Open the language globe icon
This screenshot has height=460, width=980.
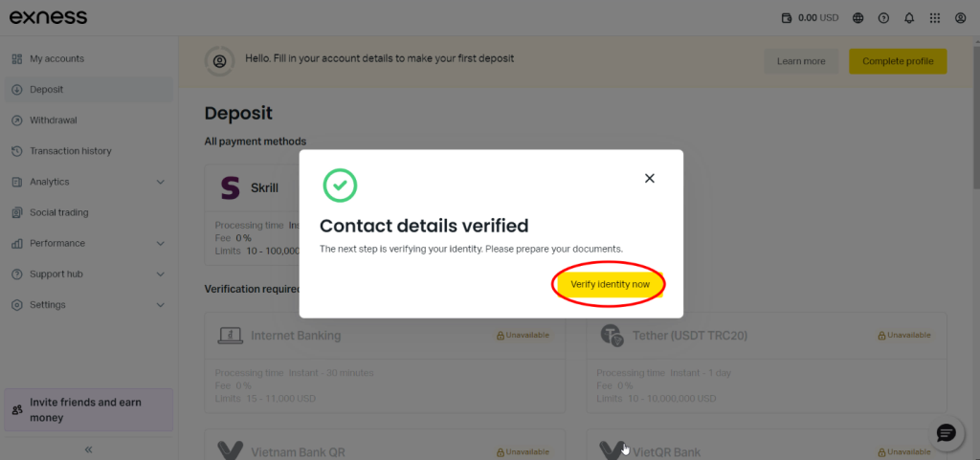(x=857, y=17)
